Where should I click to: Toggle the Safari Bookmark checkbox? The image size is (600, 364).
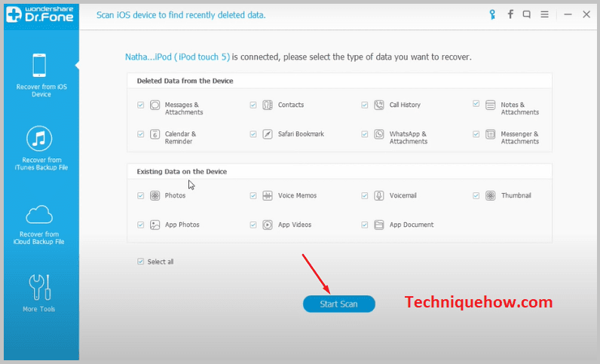(x=253, y=134)
